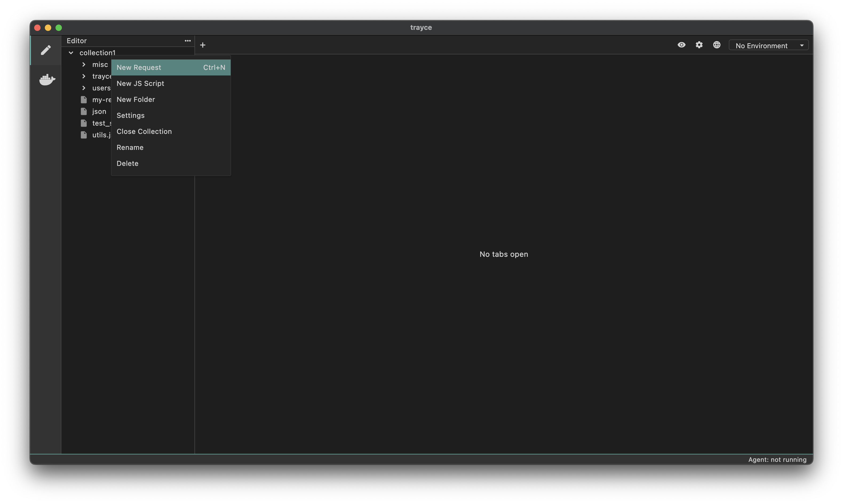The height and width of the screenshot is (504, 843).
Task: Maximize the window with green button
Action: (59, 28)
